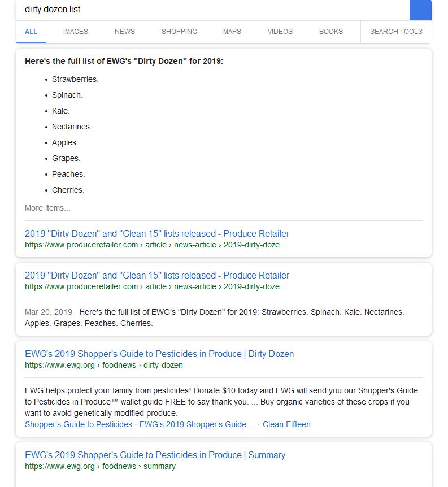Switch to the IMAGES tab

(x=76, y=32)
